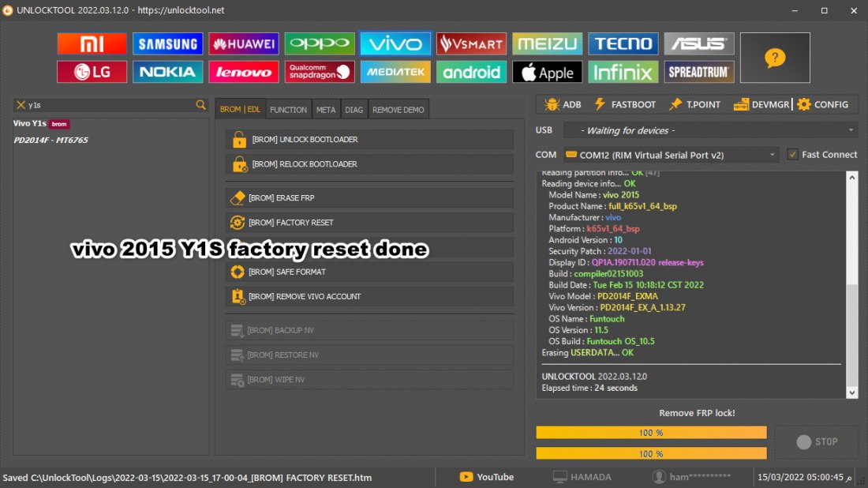Click the UnlockTool title bar logo
868x488 pixels.
coord(8,10)
